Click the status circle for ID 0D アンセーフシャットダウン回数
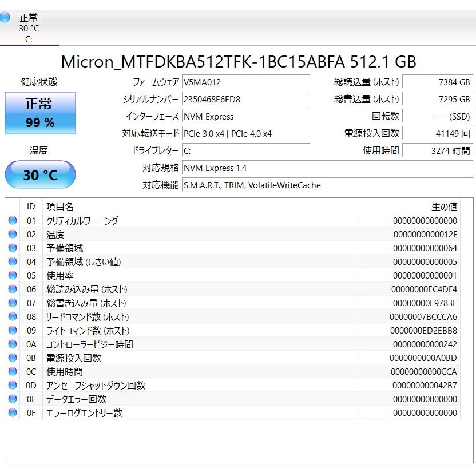 [x=13, y=385]
